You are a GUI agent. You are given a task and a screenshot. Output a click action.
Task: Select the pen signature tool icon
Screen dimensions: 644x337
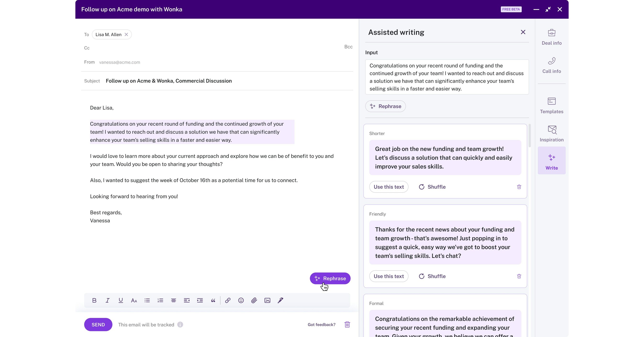tap(280, 300)
